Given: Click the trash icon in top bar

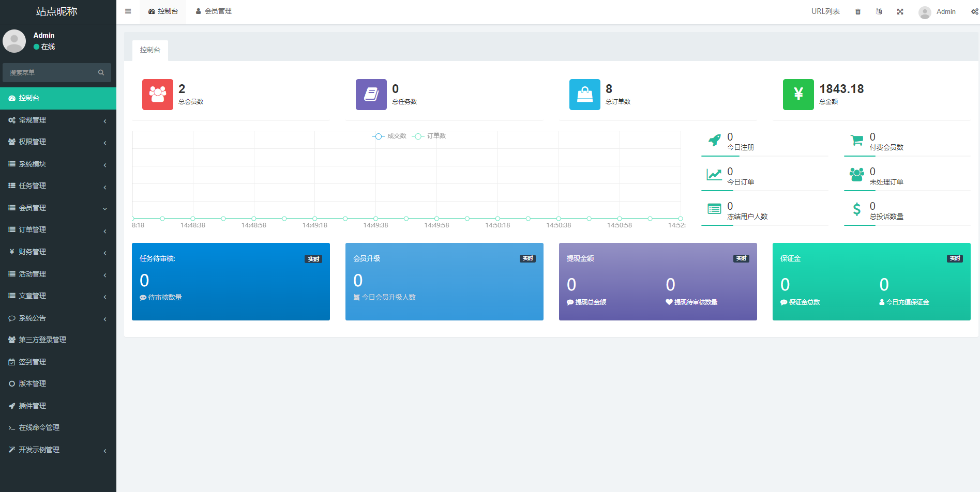Looking at the screenshot, I should tap(858, 12).
